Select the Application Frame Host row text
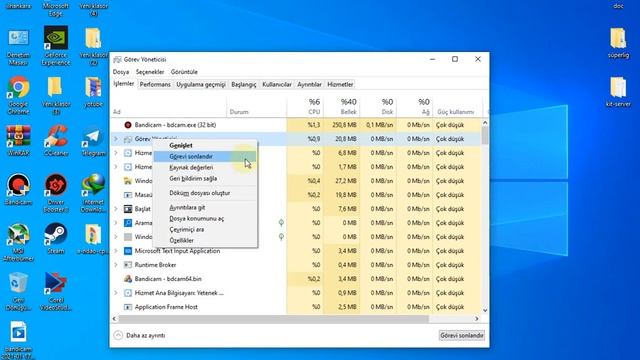The height and width of the screenshot is (360, 640). (x=166, y=307)
